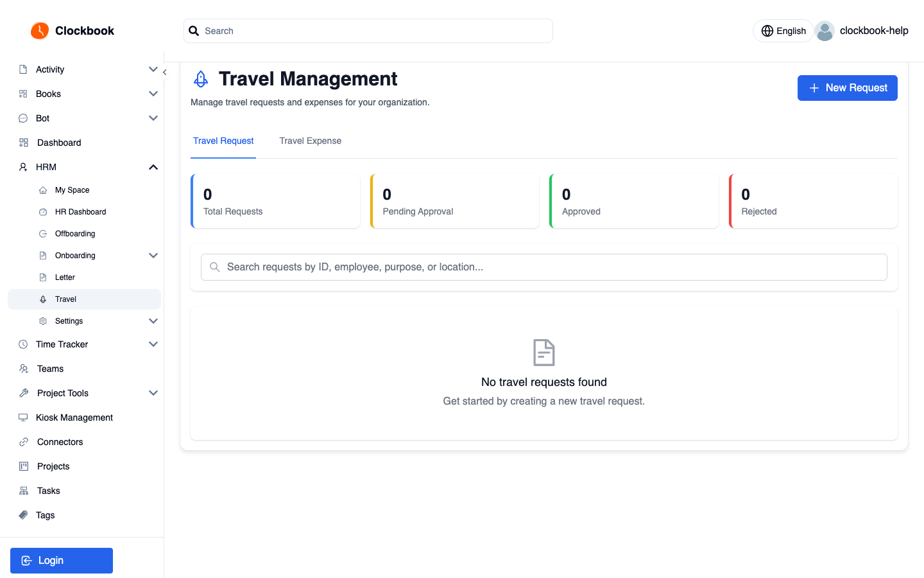Click the Teams people icon
Viewport: 924px width, 578px height.
pyautogui.click(x=24, y=369)
